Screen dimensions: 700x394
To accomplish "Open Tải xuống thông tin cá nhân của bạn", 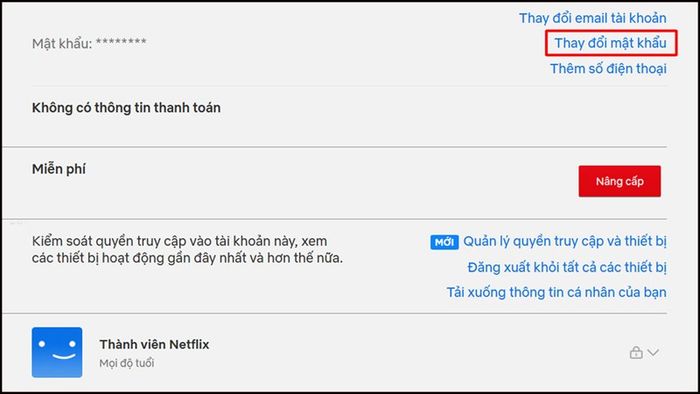I will (556, 292).
